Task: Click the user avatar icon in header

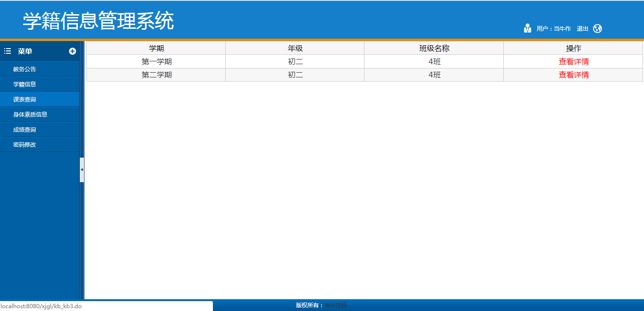Action: pyautogui.click(x=527, y=28)
